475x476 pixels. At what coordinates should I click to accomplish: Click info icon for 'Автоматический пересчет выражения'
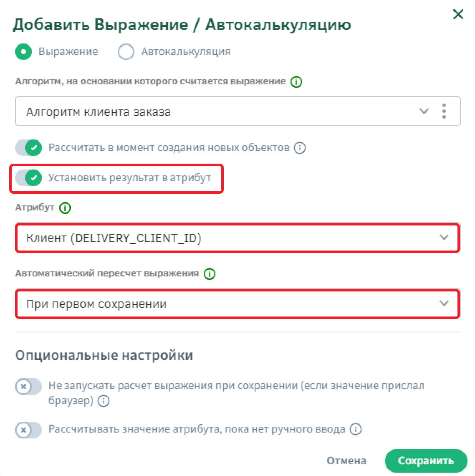tap(210, 274)
